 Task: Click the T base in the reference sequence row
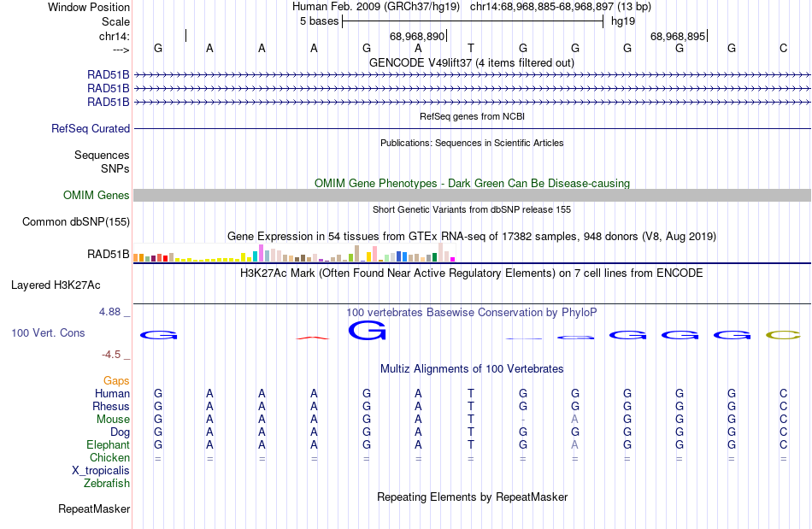click(x=471, y=48)
